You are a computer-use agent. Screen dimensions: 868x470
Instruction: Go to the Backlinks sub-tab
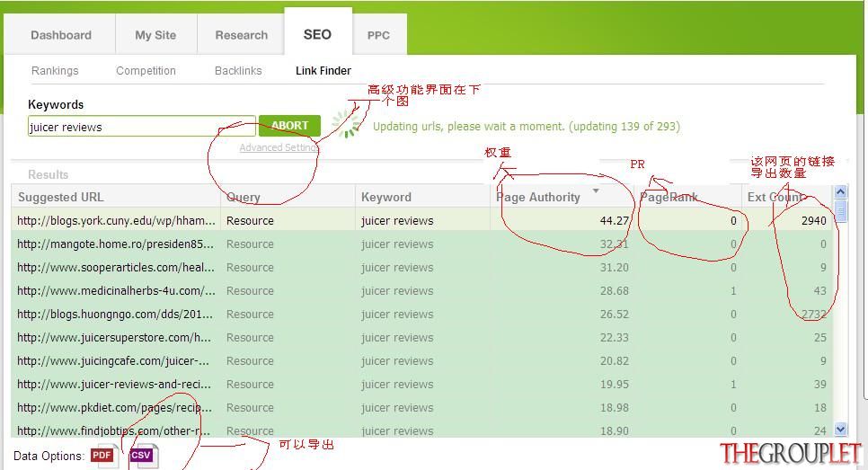[238, 71]
